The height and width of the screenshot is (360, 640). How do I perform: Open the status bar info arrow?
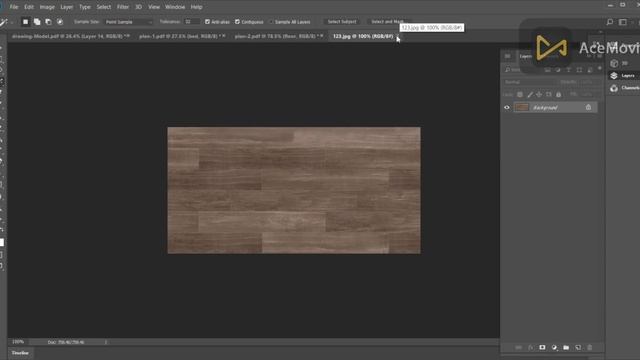[x=106, y=342]
